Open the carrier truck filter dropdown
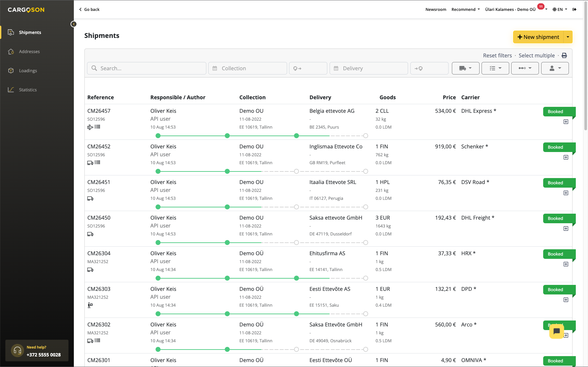588x367 pixels. pyautogui.click(x=465, y=68)
